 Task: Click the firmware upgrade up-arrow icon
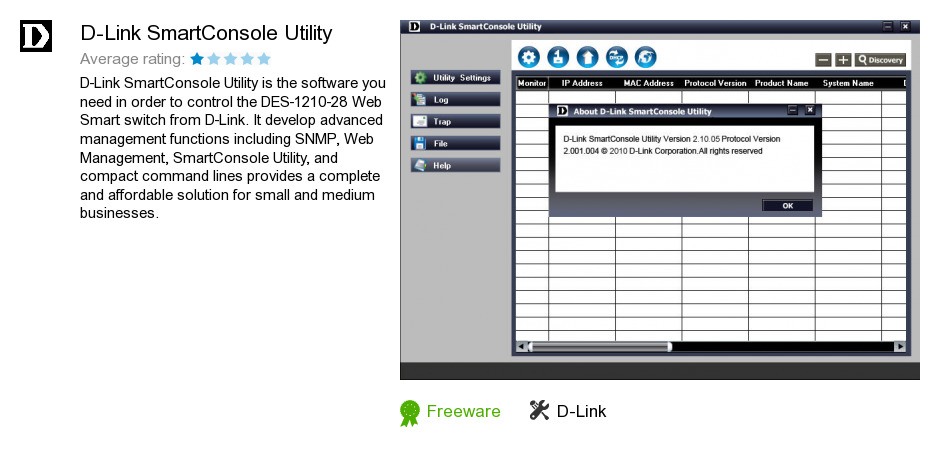pos(588,58)
